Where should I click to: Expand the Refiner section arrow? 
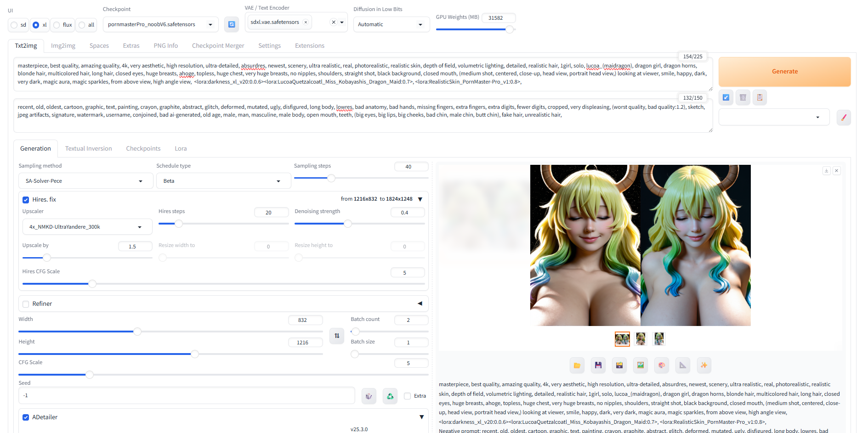point(420,304)
